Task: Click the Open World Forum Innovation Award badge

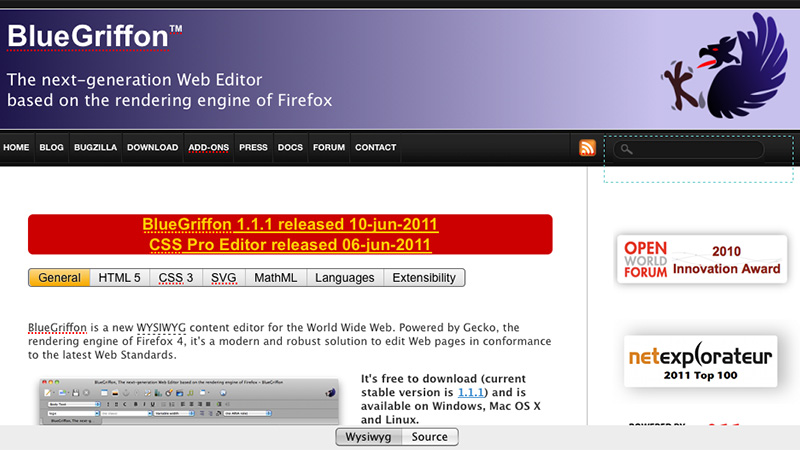Action: (x=702, y=259)
